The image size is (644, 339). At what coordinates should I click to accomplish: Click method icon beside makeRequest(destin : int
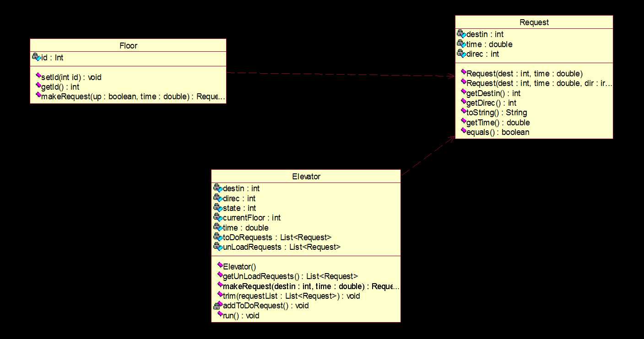coord(220,285)
